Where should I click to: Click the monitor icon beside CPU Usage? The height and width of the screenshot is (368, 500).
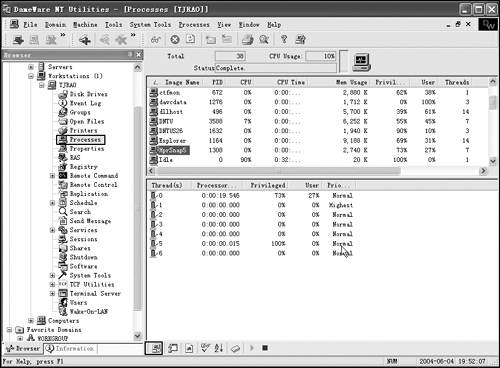pyautogui.click(x=361, y=62)
